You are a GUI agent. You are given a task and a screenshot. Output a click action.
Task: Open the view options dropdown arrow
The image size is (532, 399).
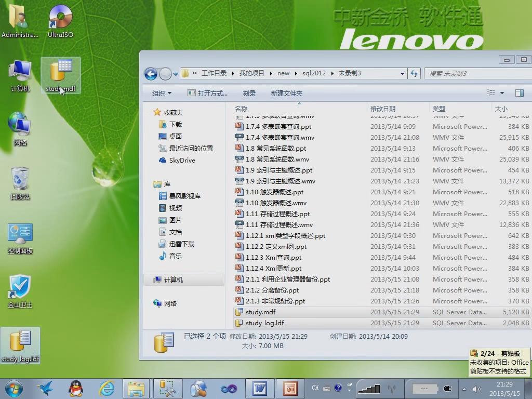[502, 93]
